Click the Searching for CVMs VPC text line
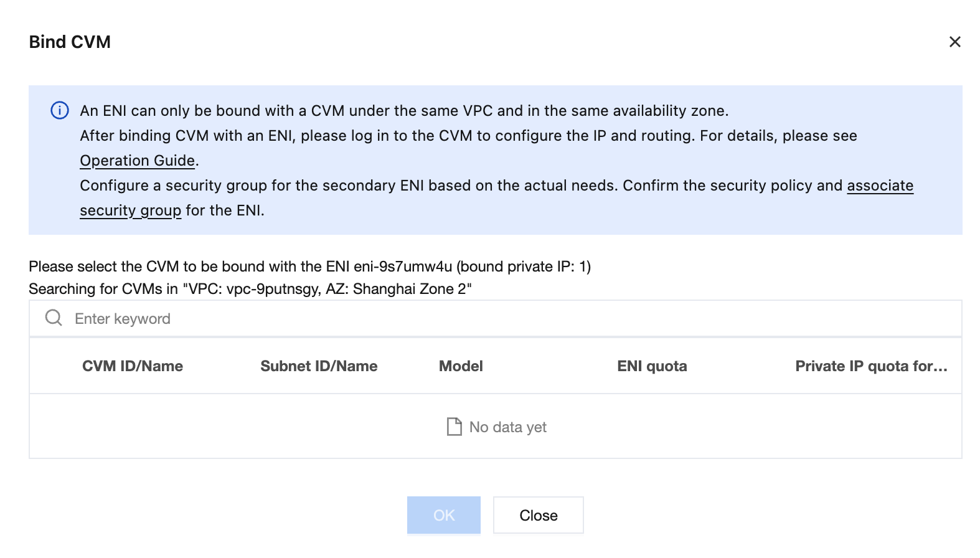The width and height of the screenshot is (980, 558). pyautogui.click(x=250, y=289)
